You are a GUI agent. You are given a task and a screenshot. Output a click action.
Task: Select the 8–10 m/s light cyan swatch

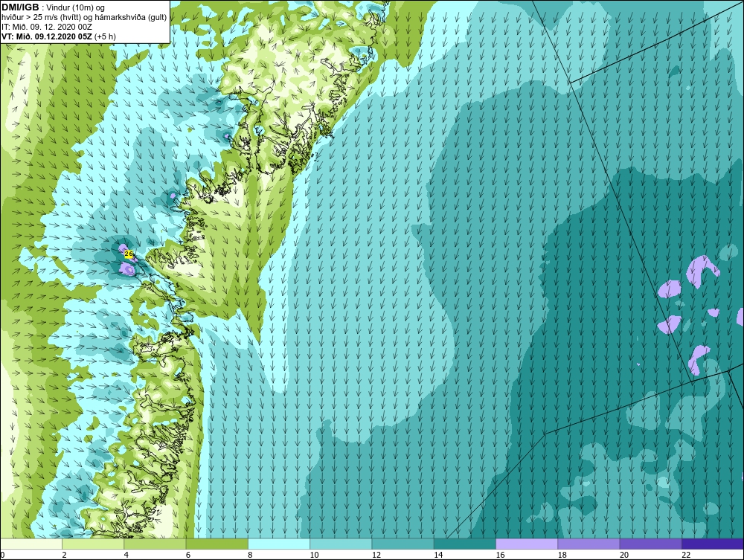point(279,544)
